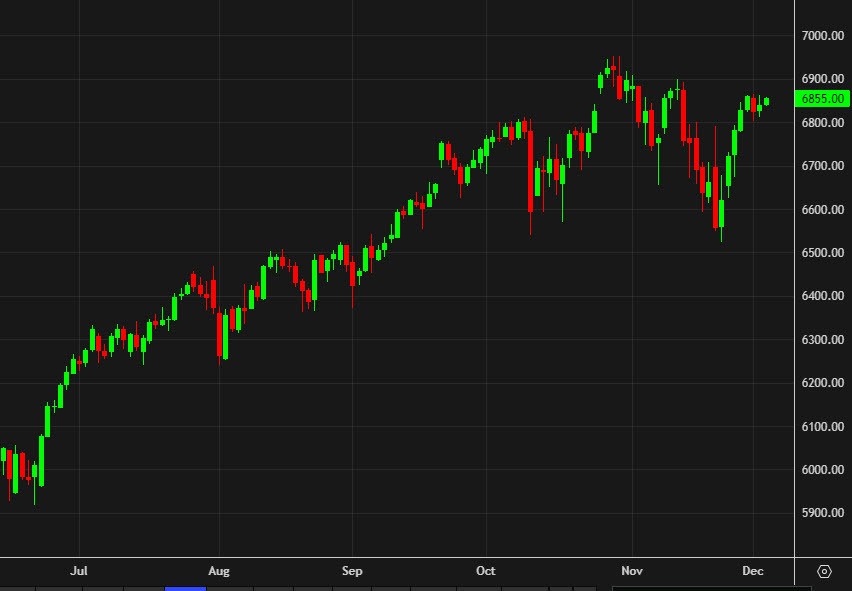
Task: Select the latest candle at chart right edge
Action: coord(768,100)
